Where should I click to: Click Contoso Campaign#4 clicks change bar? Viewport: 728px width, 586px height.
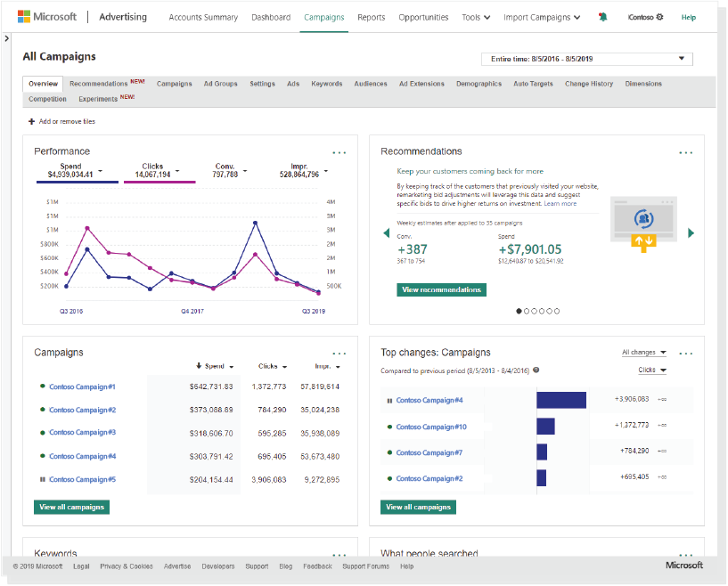[561, 400]
